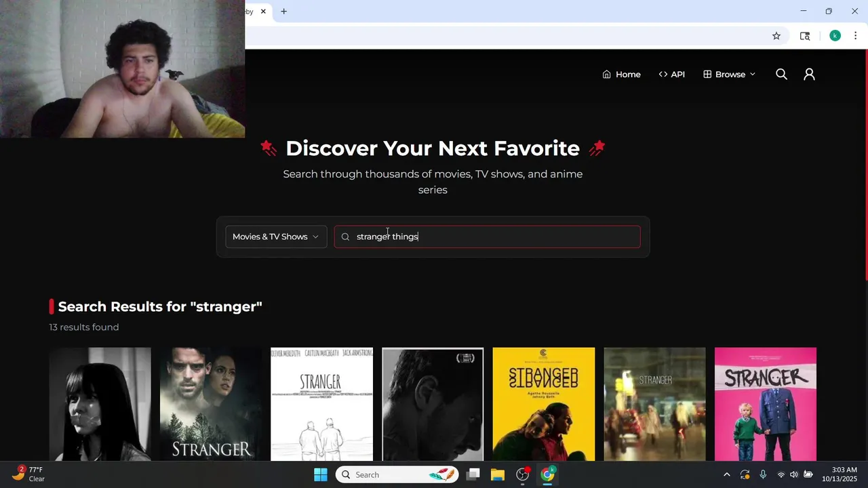Viewport: 868px width, 488px height.
Task: Open the Windows Start menu
Action: (x=321, y=474)
